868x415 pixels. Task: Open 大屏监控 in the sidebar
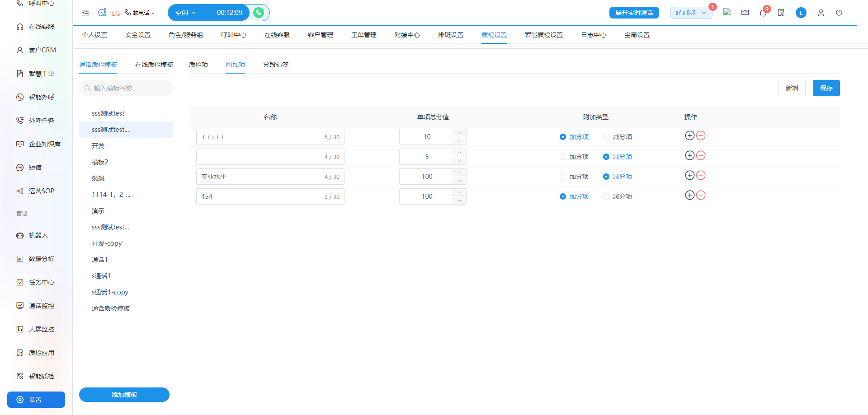pos(36,329)
